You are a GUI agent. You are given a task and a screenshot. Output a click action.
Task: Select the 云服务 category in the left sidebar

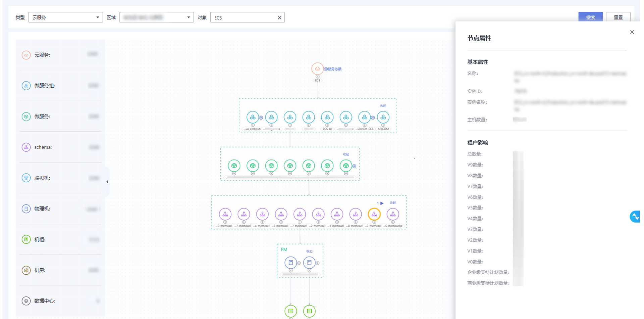[26, 55]
